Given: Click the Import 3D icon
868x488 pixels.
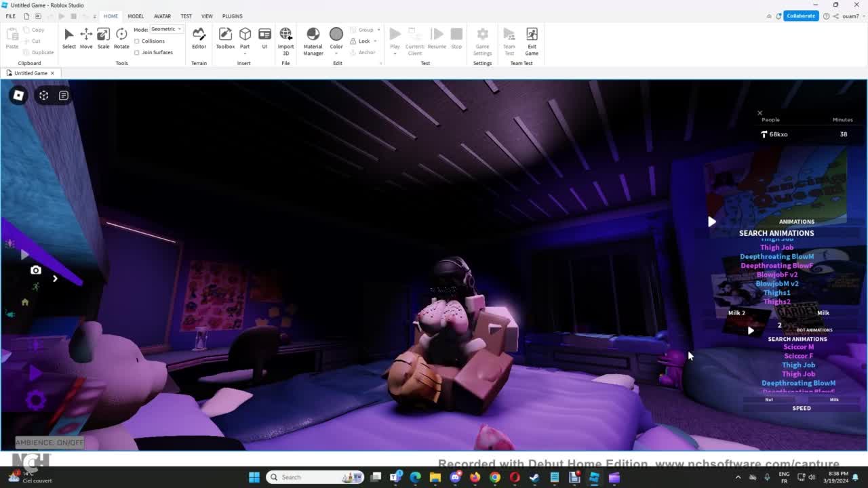Looking at the screenshot, I should (285, 38).
